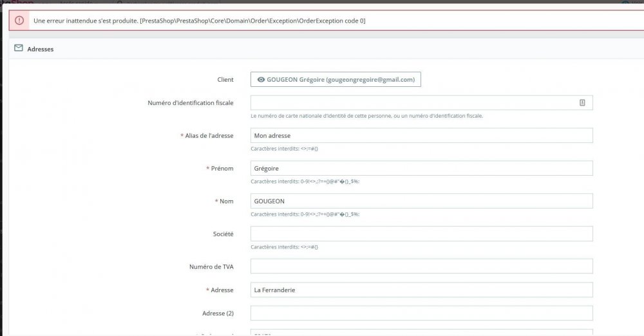Click the Alias de l'adresse input
644x336 pixels.
click(x=421, y=136)
